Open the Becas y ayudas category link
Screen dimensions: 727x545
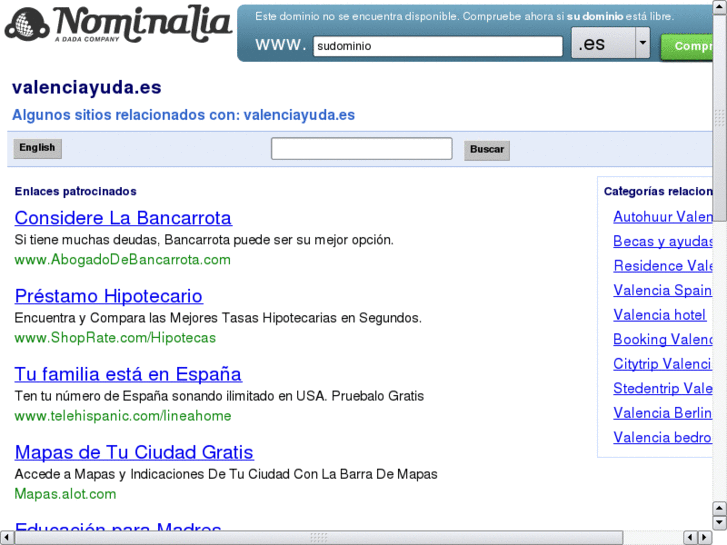click(663, 241)
